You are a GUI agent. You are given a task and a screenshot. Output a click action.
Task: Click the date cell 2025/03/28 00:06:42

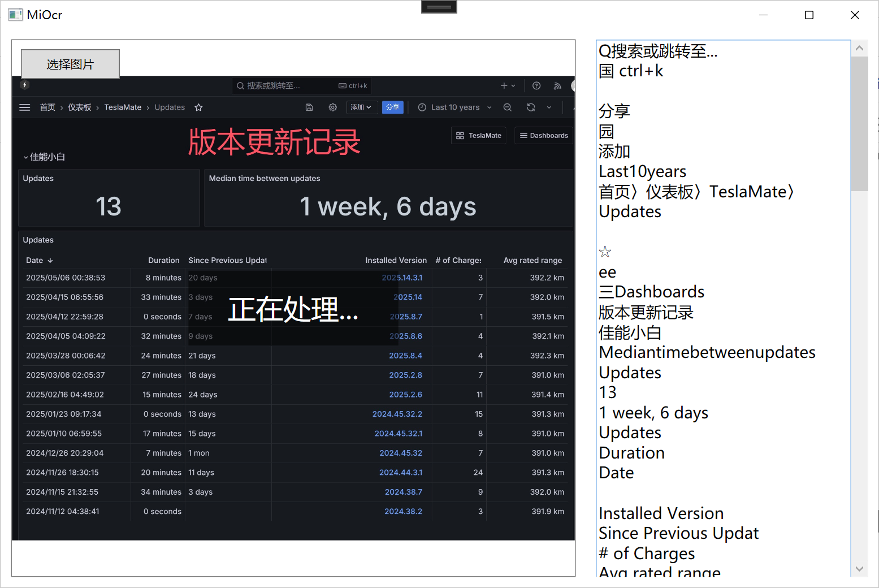coord(66,356)
